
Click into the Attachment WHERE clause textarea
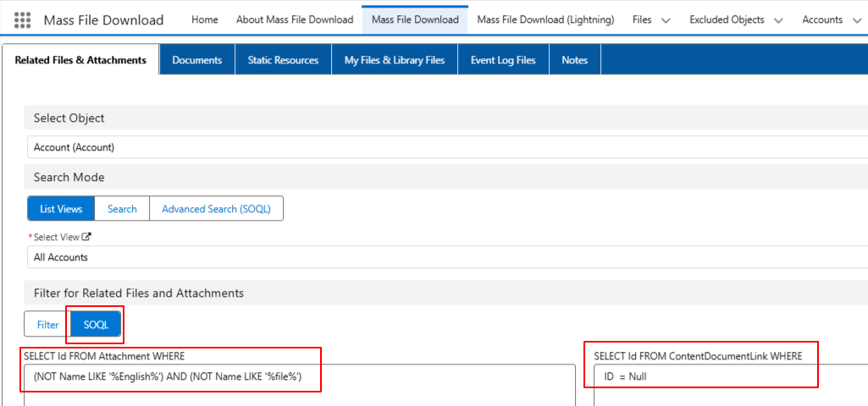[300, 385]
